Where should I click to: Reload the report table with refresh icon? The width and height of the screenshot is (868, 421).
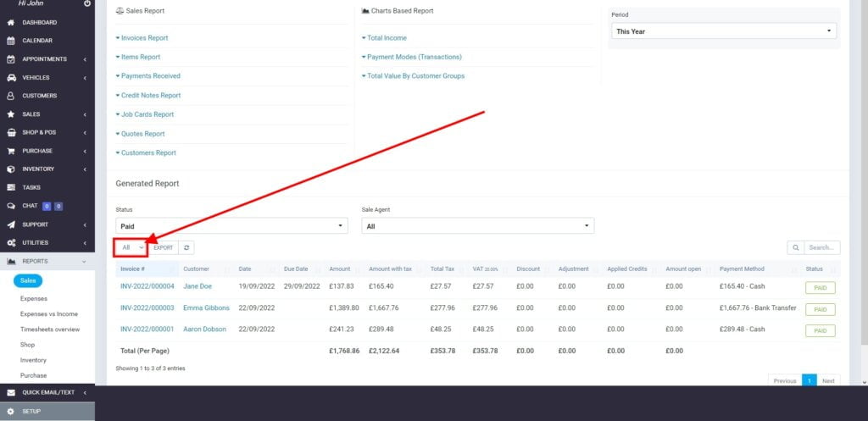click(x=186, y=248)
